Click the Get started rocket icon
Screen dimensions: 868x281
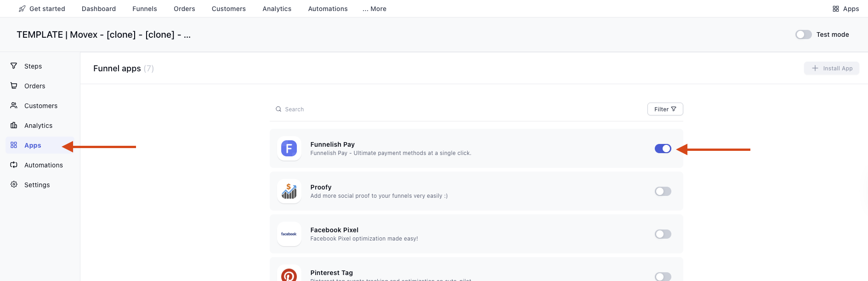22,9
